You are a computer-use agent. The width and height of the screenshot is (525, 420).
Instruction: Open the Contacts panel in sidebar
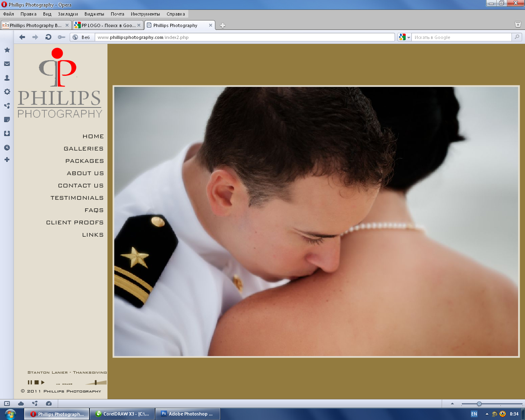(x=7, y=78)
